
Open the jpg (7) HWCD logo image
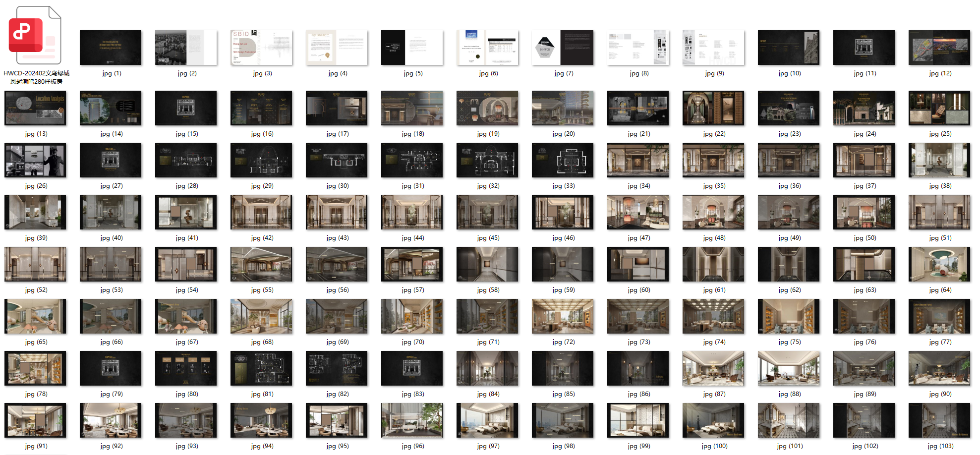coord(563,48)
